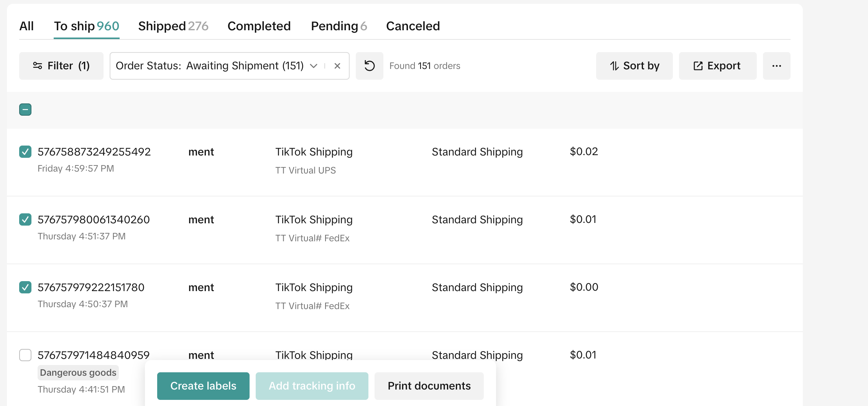The height and width of the screenshot is (406, 868).
Task: Clear the Order Status filter with X
Action: tap(337, 66)
